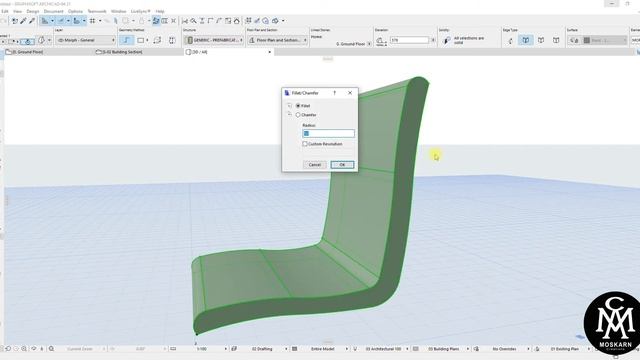640x360 pixels.
Task: Open the Edit menu
Action: 5,11
